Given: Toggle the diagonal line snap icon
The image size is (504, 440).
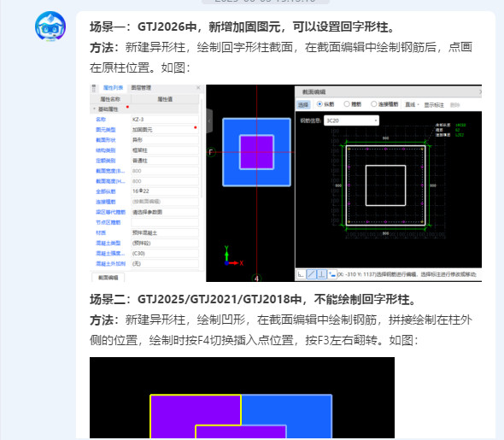Looking at the screenshot, I should pos(311,274).
